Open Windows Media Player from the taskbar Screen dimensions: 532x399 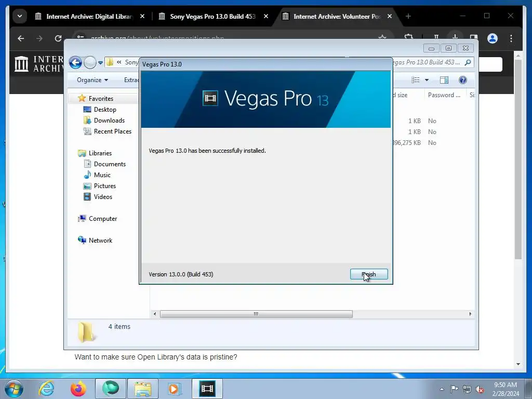click(175, 389)
